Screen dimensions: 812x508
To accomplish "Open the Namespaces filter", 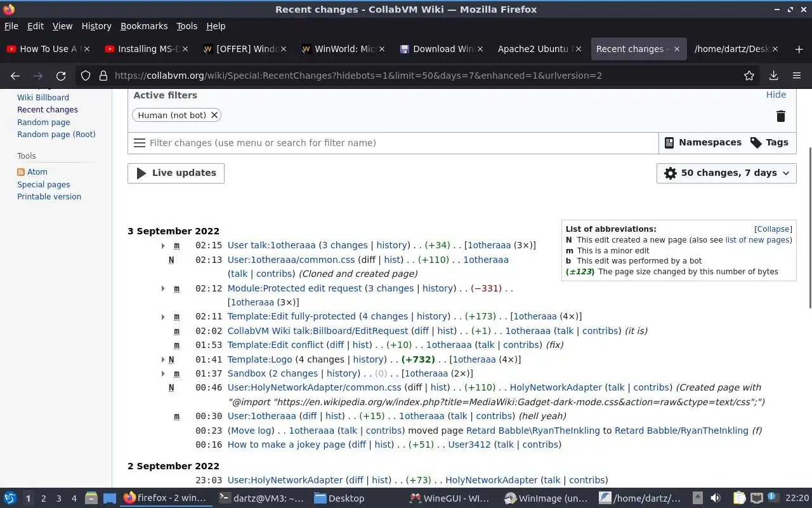I will (703, 143).
